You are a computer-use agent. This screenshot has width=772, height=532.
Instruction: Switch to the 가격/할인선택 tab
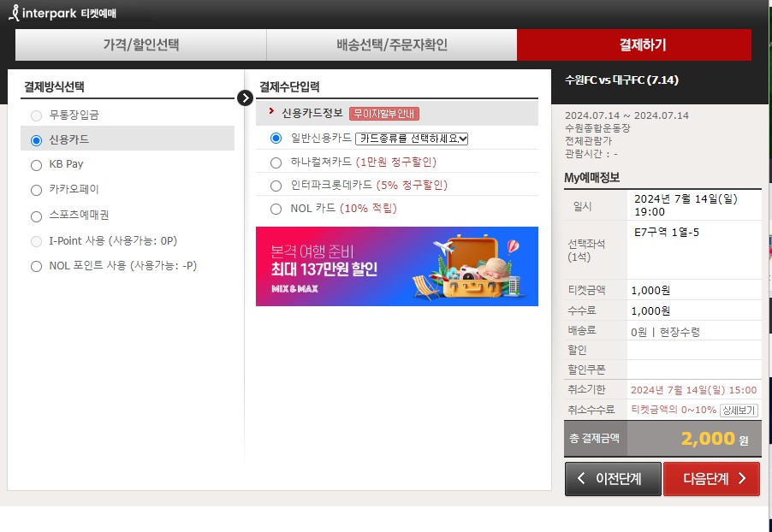[x=142, y=42]
